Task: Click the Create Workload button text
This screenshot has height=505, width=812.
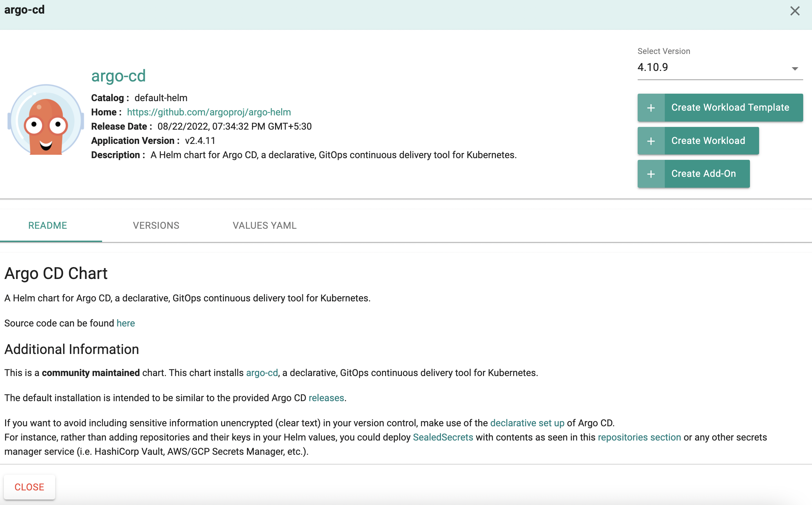Action: 708,141
